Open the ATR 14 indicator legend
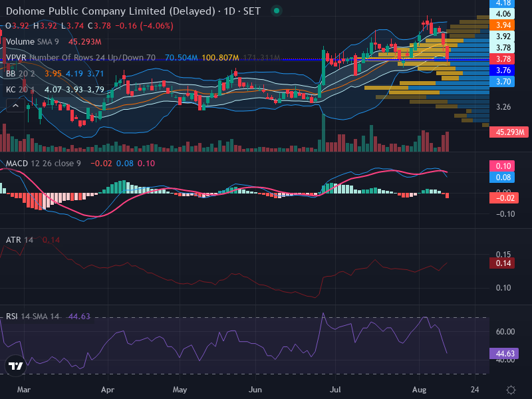Viewport: 532px width, 399px height. [19, 240]
